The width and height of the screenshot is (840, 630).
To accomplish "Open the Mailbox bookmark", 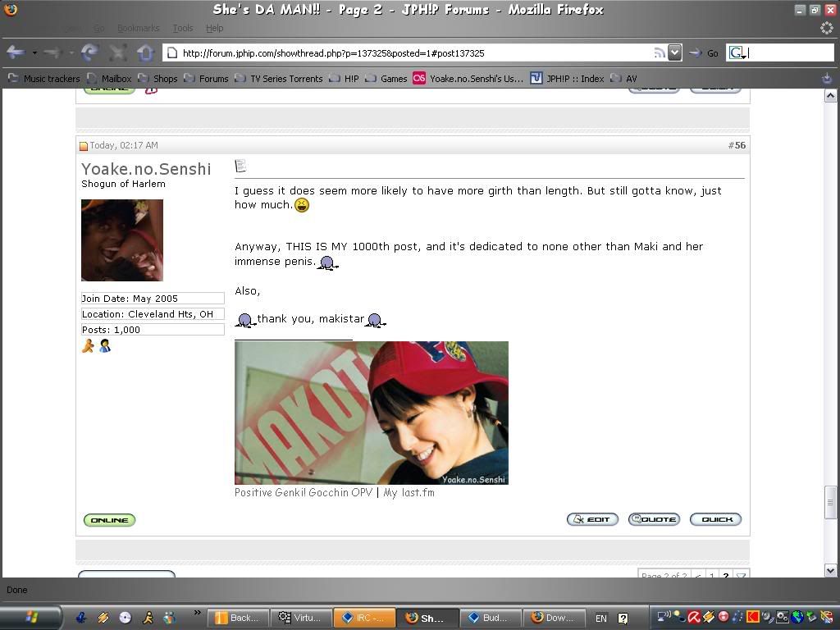I will (110, 79).
